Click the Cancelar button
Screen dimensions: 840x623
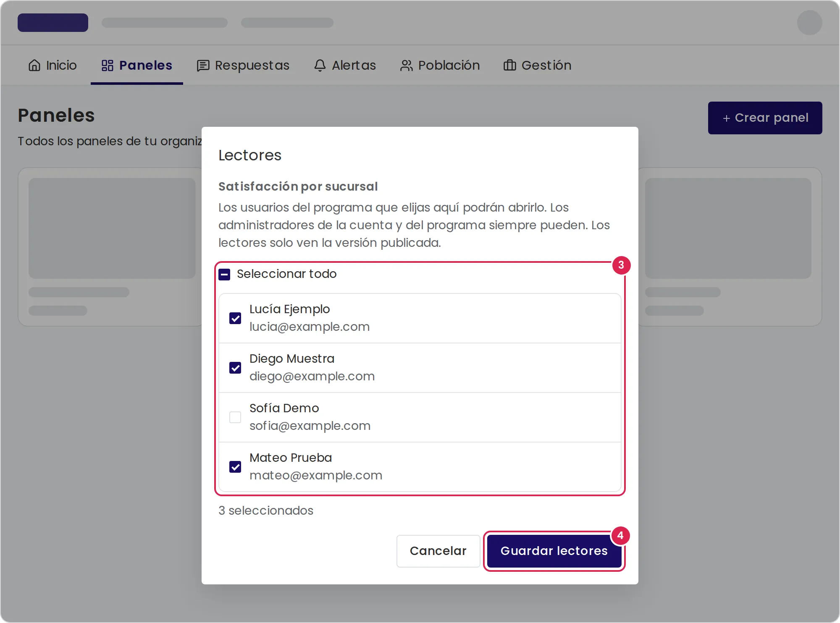pyautogui.click(x=438, y=551)
